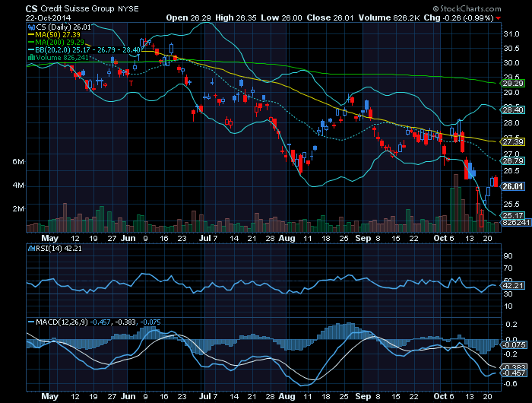Click the Chg -0.26 (-0.99%) value
The height and width of the screenshot is (403, 532).
coord(459,17)
